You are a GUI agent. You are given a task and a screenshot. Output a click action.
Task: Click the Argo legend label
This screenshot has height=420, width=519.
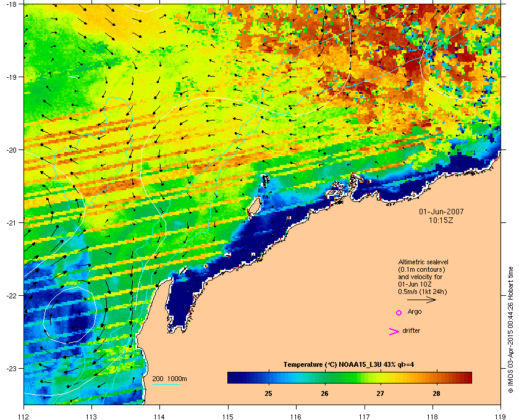[415, 311]
